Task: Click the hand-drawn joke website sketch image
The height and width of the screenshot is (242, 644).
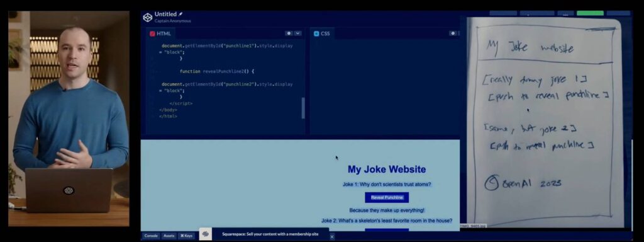Action: click(545, 122)
